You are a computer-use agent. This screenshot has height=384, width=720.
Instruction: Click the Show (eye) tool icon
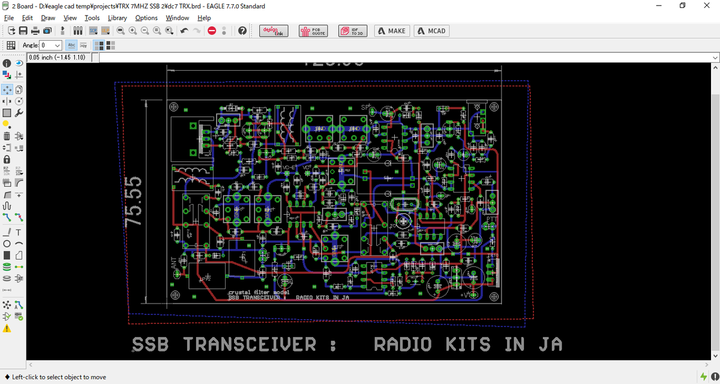coord(19,63)
